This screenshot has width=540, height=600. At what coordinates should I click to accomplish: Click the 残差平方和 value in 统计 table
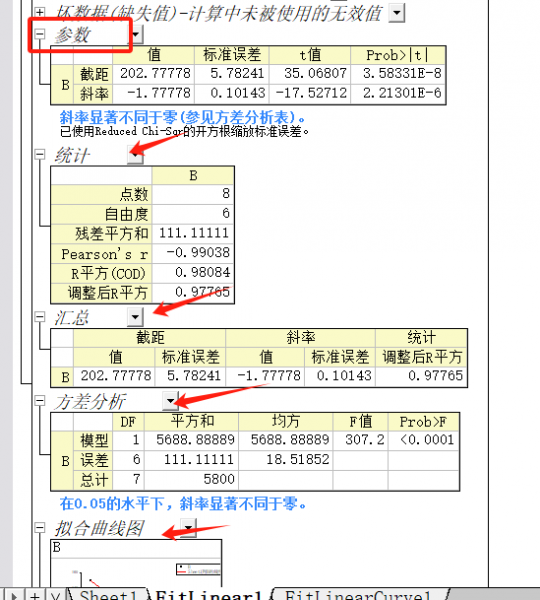193,233
